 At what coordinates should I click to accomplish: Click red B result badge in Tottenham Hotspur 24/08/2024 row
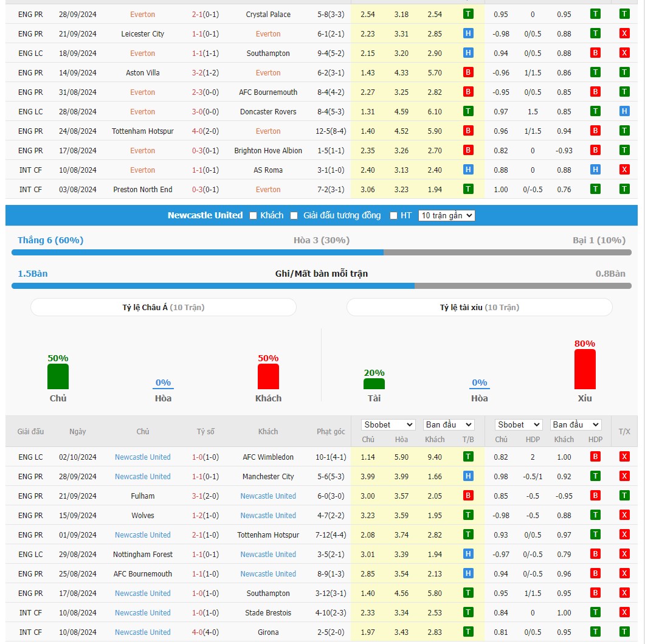pyautogui.click(x=468, y=131)
